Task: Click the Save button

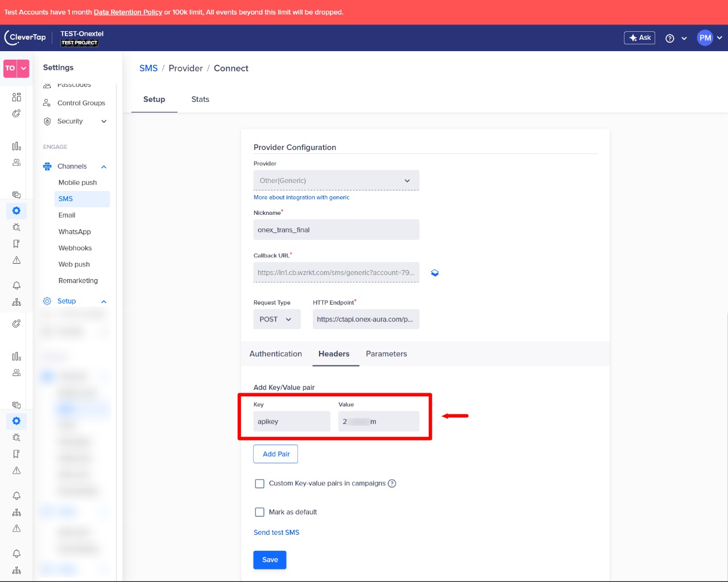Action: 270,560
